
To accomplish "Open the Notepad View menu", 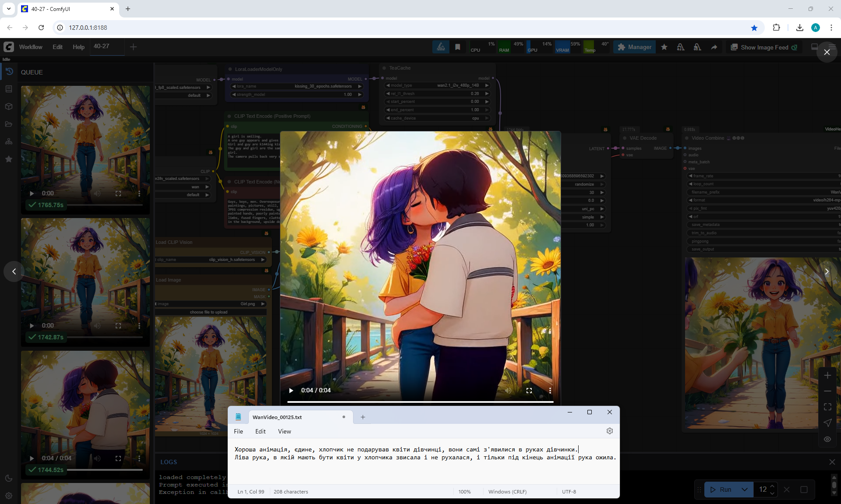I will point(284,431).
